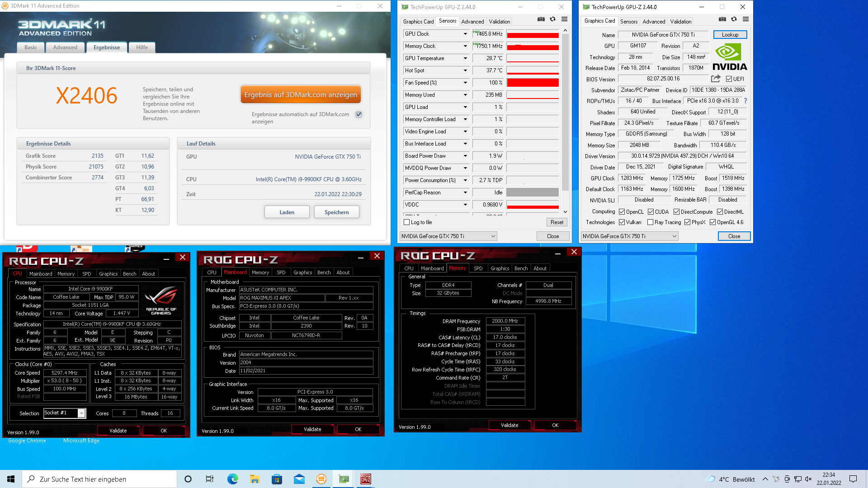Toggle the Vulkan checkbox
The height and width of the screenshot is (488, 868).
pyautogui.click(x=622, y=222)
